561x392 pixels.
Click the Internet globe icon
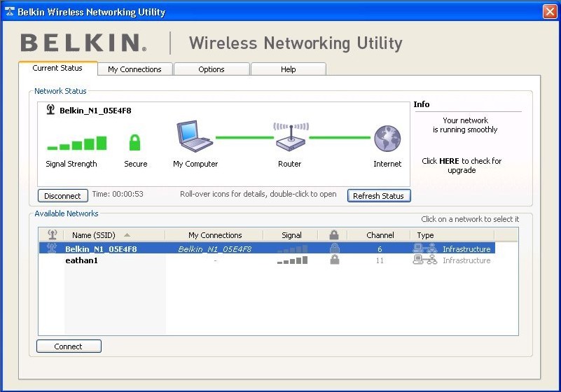(387, 139)
